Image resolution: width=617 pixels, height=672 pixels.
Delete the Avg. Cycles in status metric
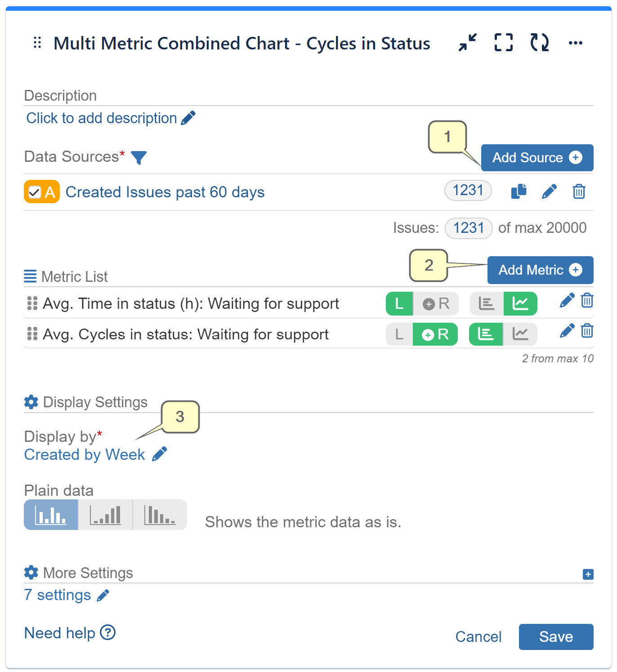pyautogui.click(x=587, y=331)
